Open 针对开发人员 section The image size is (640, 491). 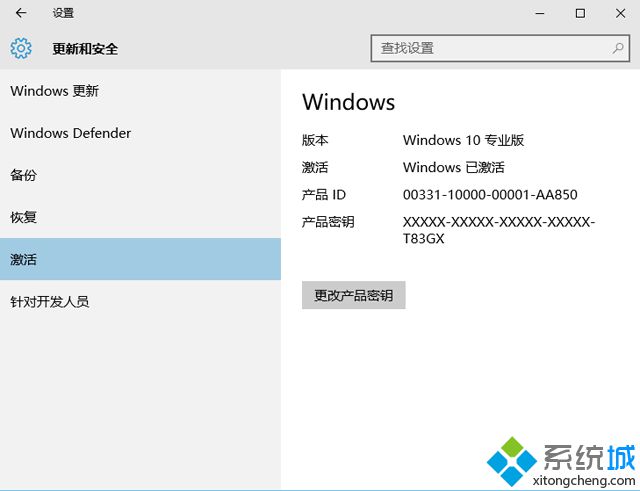click(x=140, y=302)
